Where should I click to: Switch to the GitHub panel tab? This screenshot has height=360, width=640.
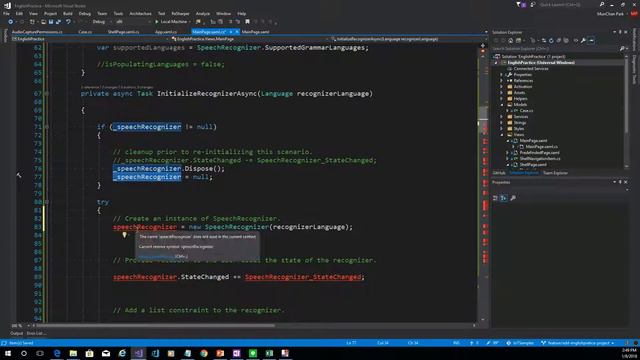coord(499,173)
